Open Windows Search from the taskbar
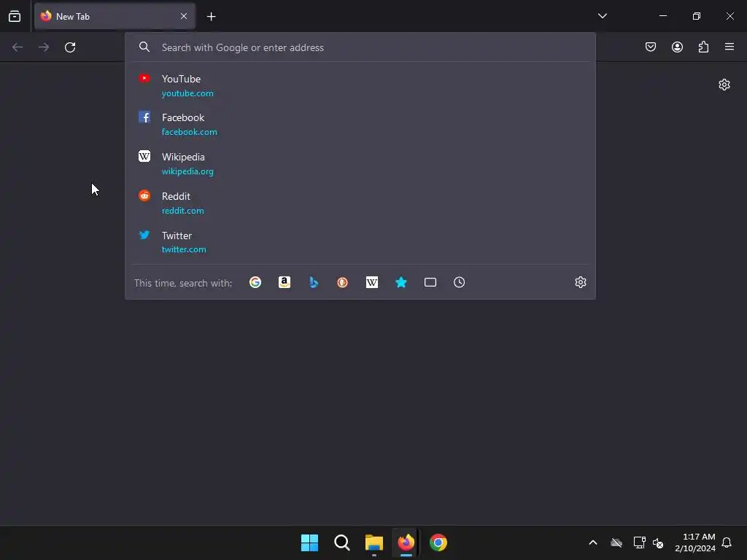Screen dimensions: 747x560 tap(341, 542)
